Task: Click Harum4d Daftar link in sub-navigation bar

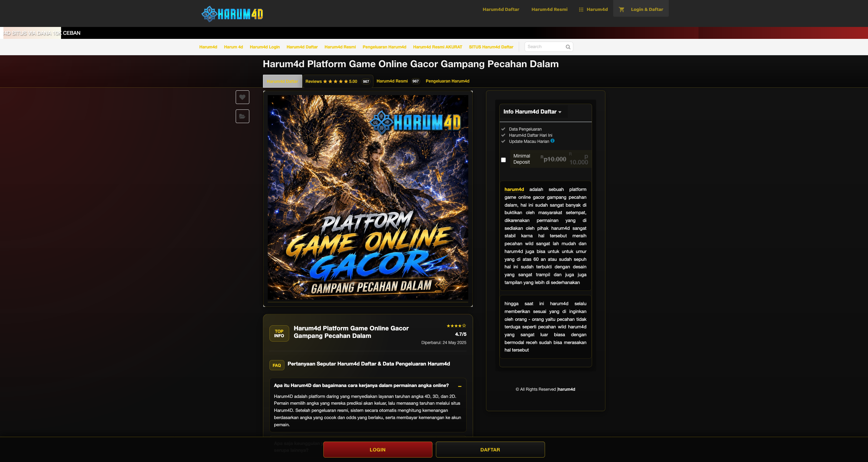Action: point(302,47)
